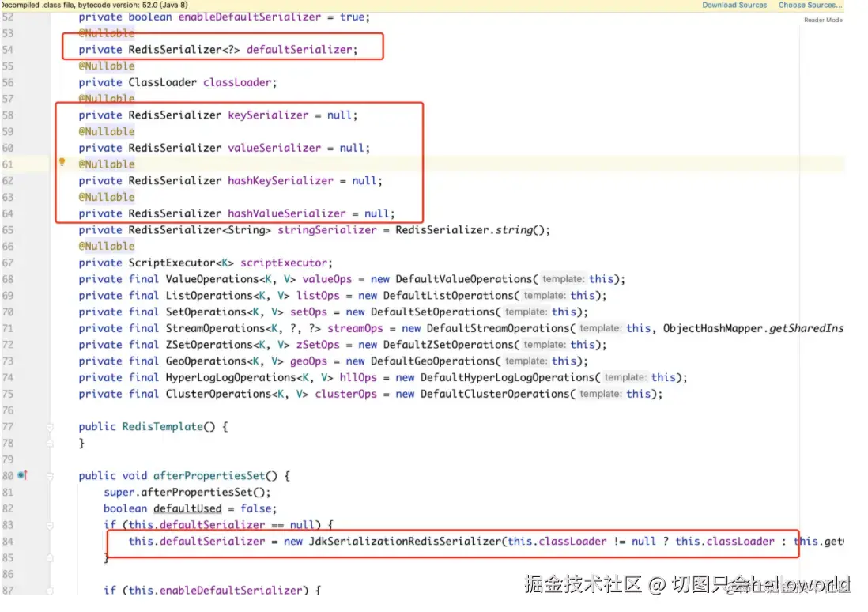
Task: Click enableDefaultSerializer field on line 52
Action: tap(250, 17)
